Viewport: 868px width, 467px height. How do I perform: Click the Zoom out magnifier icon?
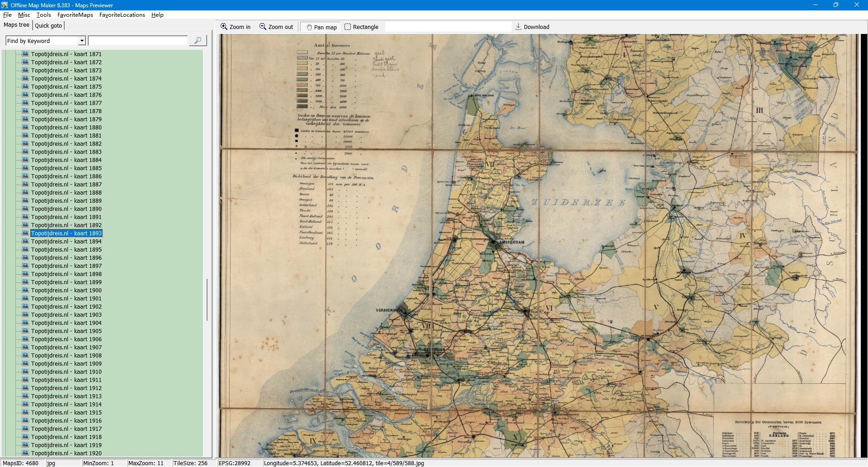tap(263, 27)
